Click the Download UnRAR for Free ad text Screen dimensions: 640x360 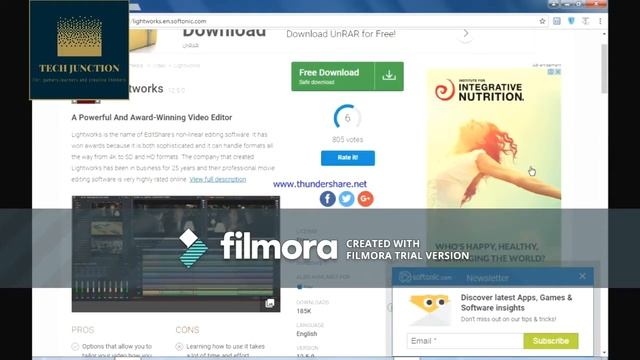pos(341,34)
